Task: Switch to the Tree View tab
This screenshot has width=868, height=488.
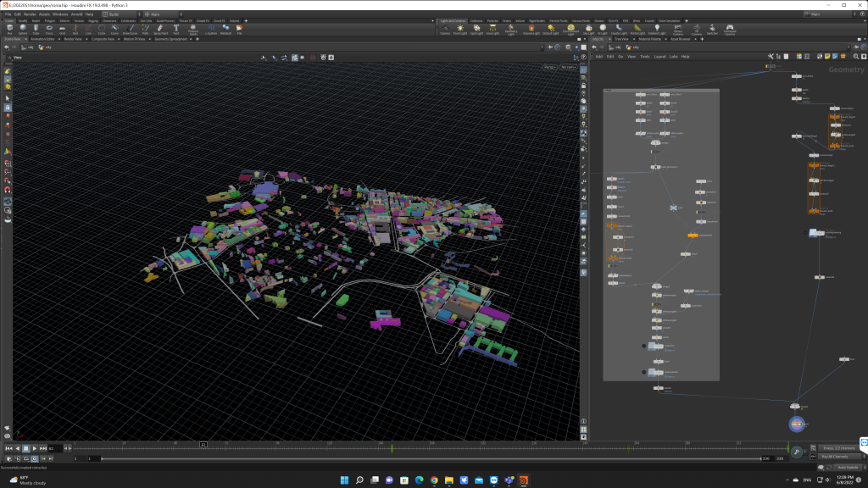Action: click(621, 38)
